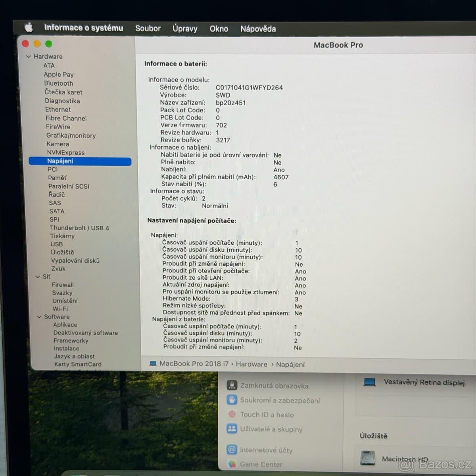Image resolution: width=476 pixels, height=476 pixels.
Task: Select Deaktivovaný software item
Action: pos(86,333)
